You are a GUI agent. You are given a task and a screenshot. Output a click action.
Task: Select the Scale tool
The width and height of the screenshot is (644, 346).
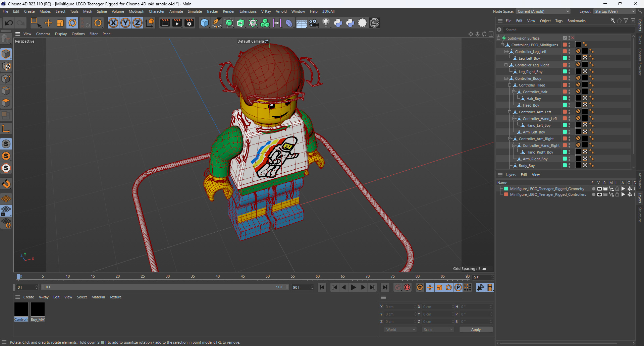pos(60,23)
